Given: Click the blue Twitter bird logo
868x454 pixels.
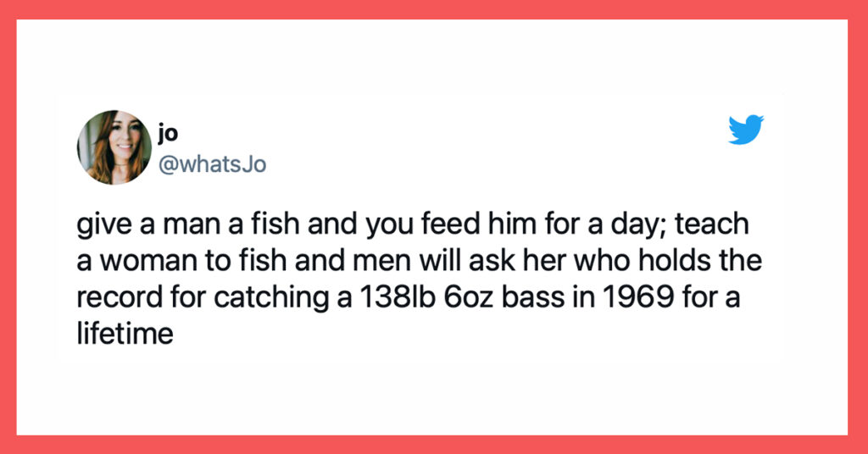Looking at the screenshot, I should [746, 130].
